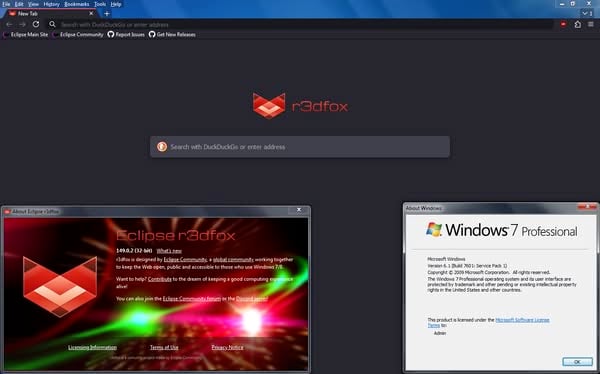
Task: Open the Eclipse Community link in the About text
Action: point(185,260)
